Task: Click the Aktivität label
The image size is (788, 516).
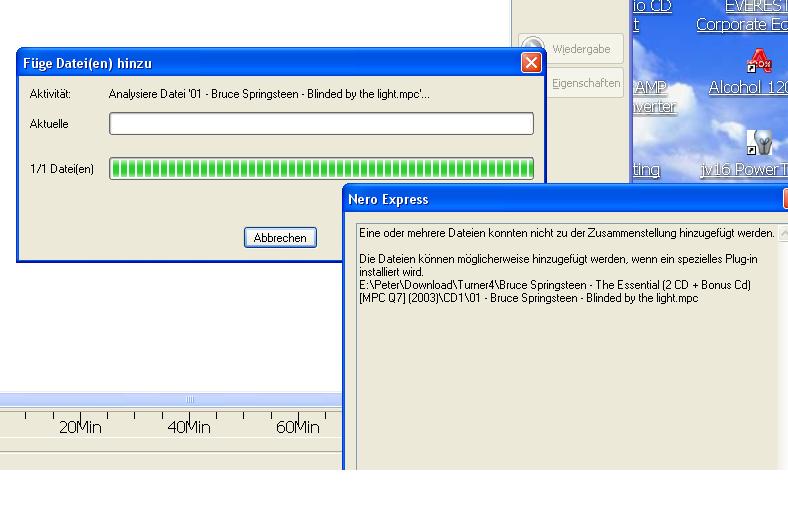Action: (50, 94)
